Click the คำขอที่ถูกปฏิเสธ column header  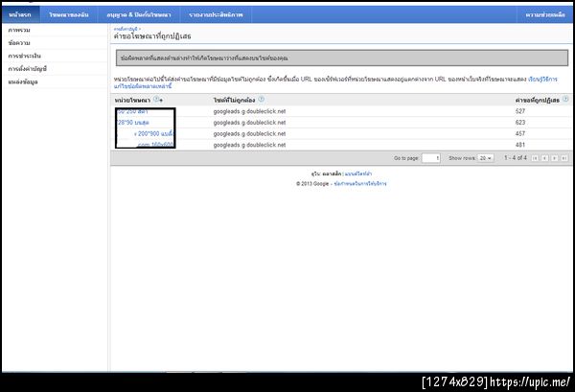pos(538,100)
